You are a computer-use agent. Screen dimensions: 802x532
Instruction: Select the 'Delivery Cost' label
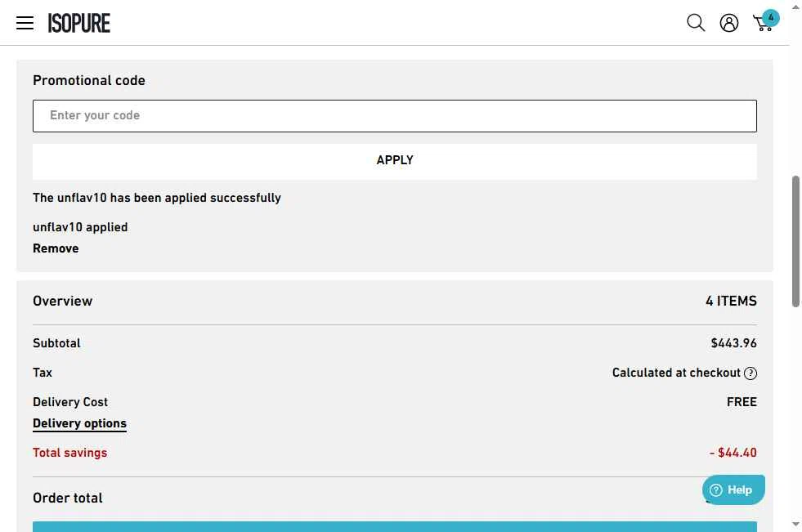point(70,402)
